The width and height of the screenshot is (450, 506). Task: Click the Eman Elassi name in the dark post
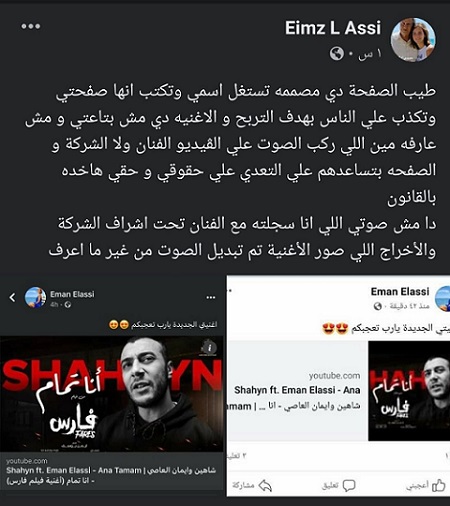tap(72, 294)
